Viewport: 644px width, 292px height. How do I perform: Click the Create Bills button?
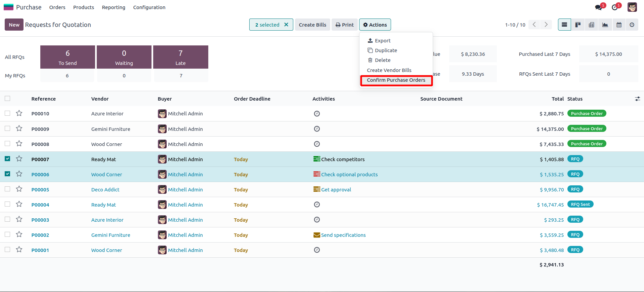(312, 25)
